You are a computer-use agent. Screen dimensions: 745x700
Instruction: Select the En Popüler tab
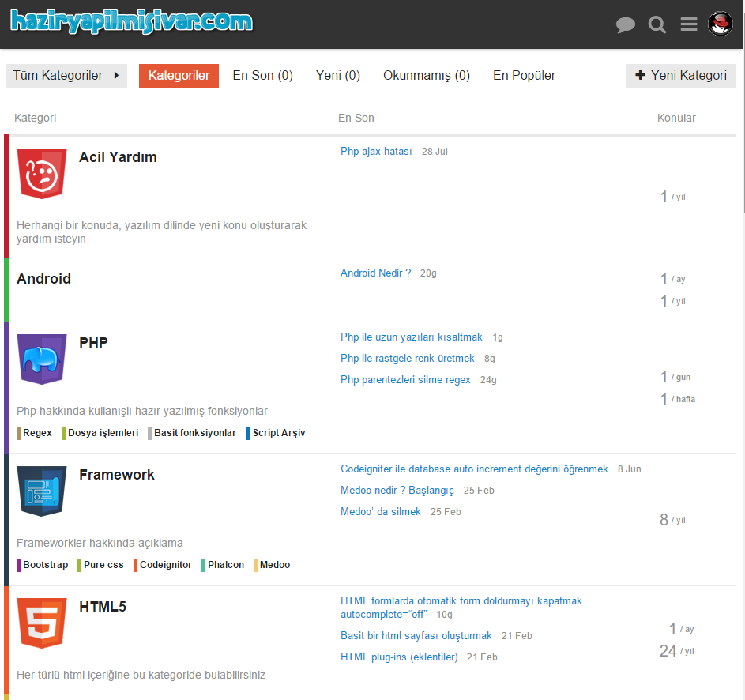[524, 76]
